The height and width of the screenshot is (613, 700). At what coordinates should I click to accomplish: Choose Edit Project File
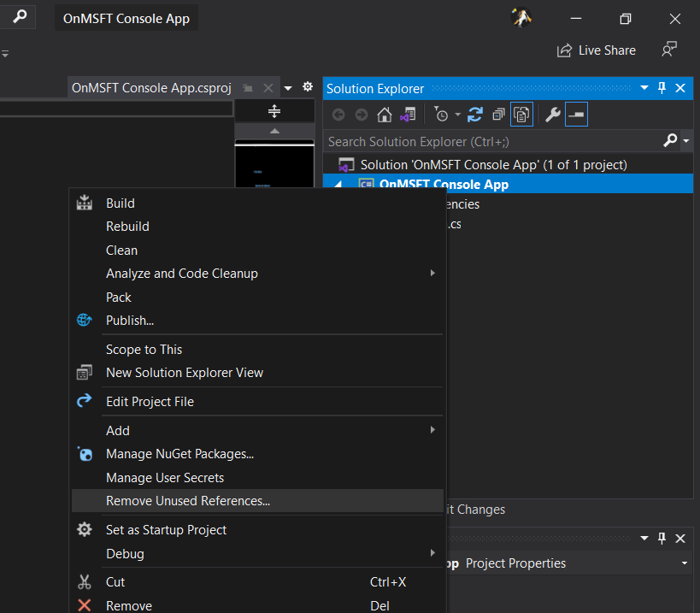(257, 401)
